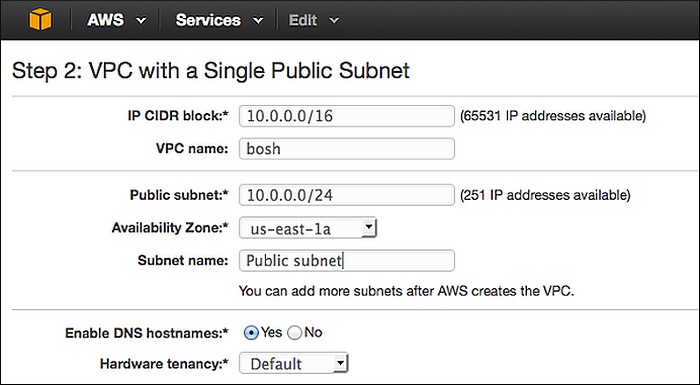
Task: Click the 'Step 2: VPC with a Single Public Subnet' heading
Action: pos(211,71)
